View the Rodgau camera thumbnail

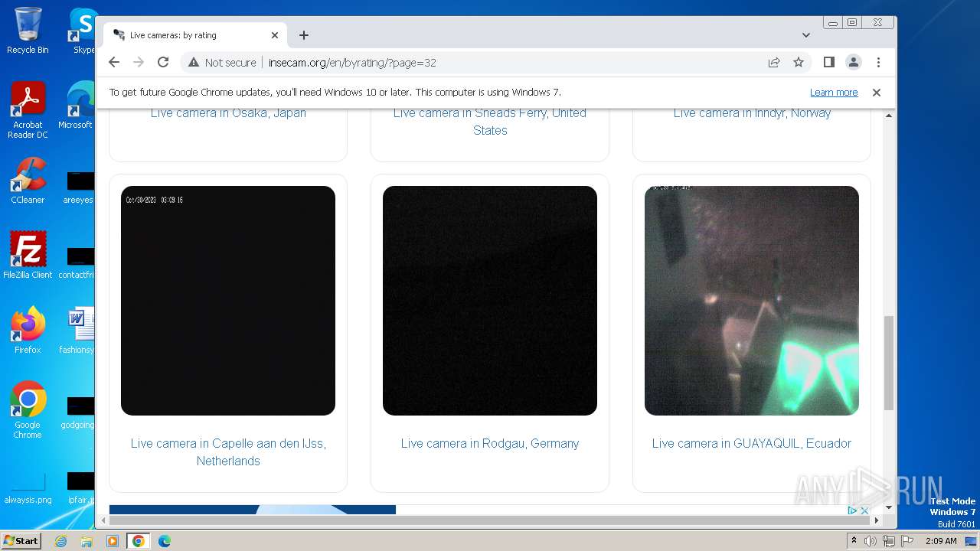coord(490,301)
